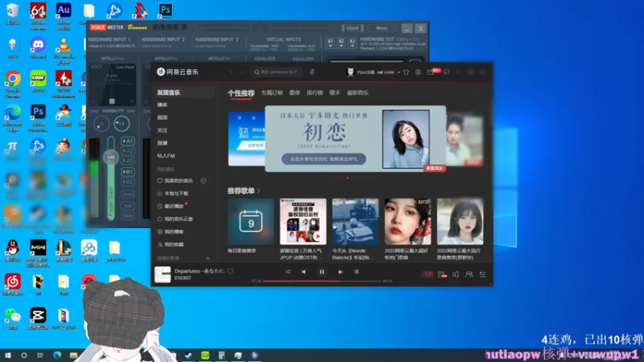The width and height of the screenshot is (644, 362).
Task: Open the skin theme shirt icon
Action: [x=407, y=72]
